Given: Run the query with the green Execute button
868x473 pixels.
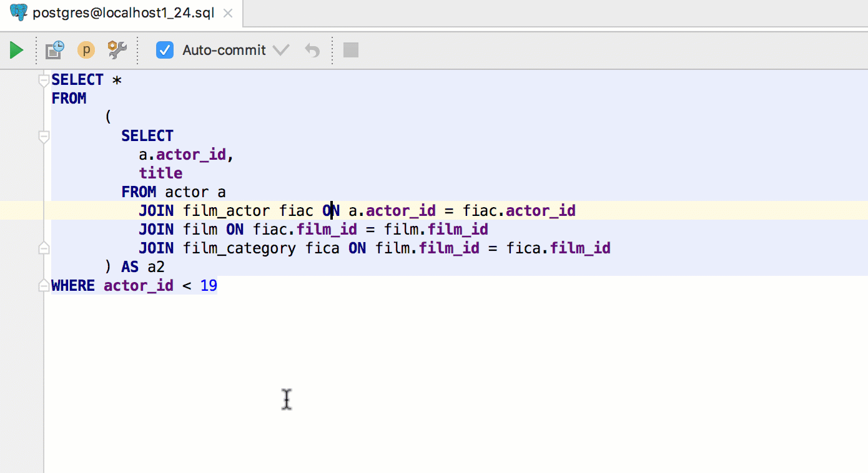Looking at the screenshot, I should (17, 50).
